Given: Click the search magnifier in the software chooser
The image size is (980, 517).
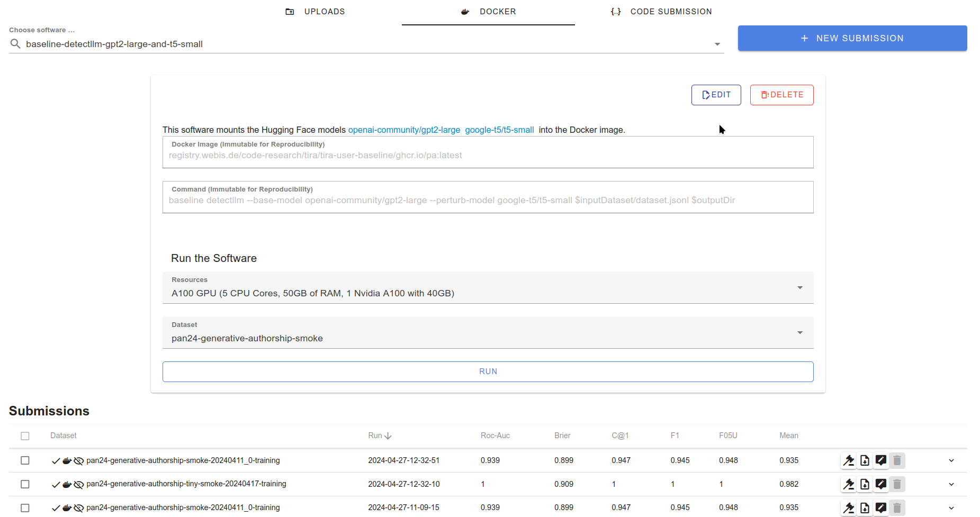Looking at the screenshot, I should 15,44.
